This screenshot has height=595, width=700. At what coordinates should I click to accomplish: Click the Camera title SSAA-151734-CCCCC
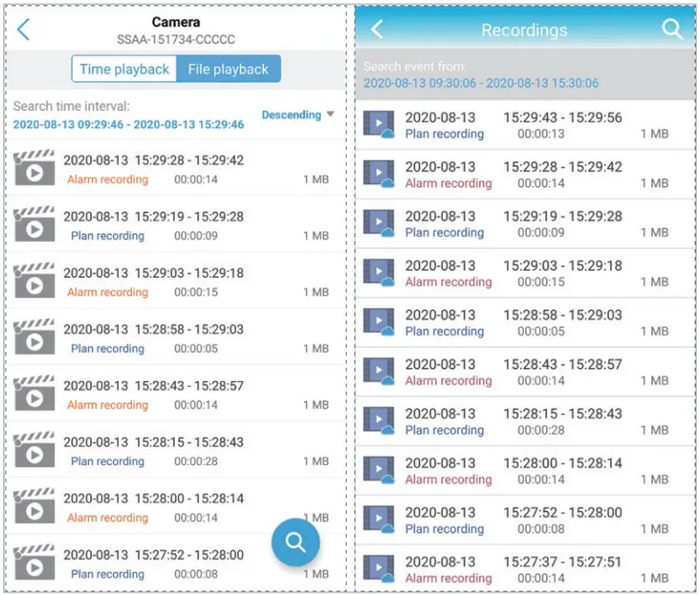click(x=176, y=39)
